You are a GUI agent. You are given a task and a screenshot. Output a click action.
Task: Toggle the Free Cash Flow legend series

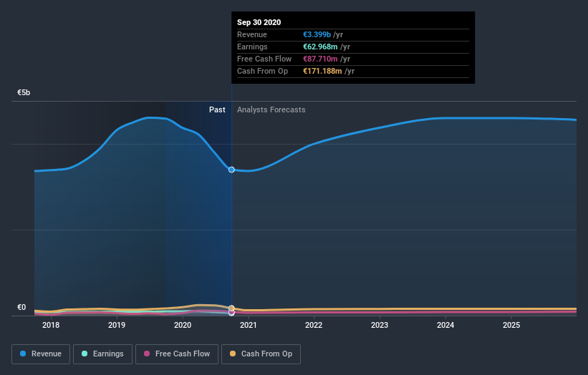177,354
